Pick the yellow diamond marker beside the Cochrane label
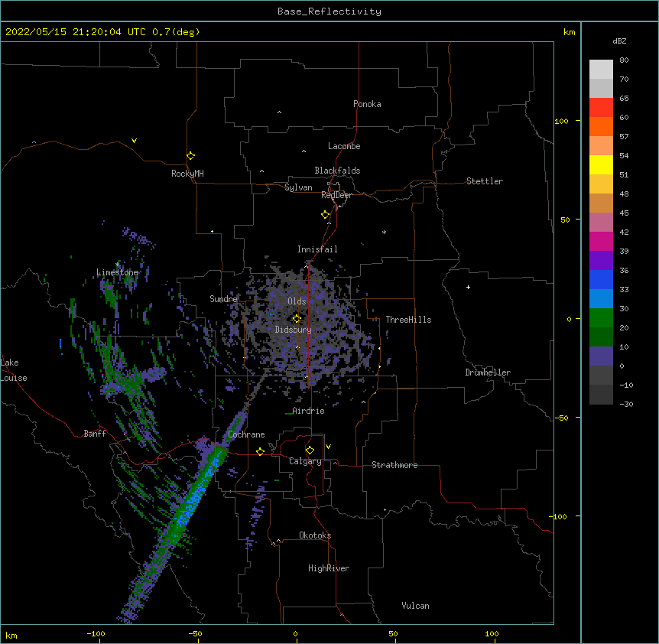659x644 pixels. pos(260,451)
